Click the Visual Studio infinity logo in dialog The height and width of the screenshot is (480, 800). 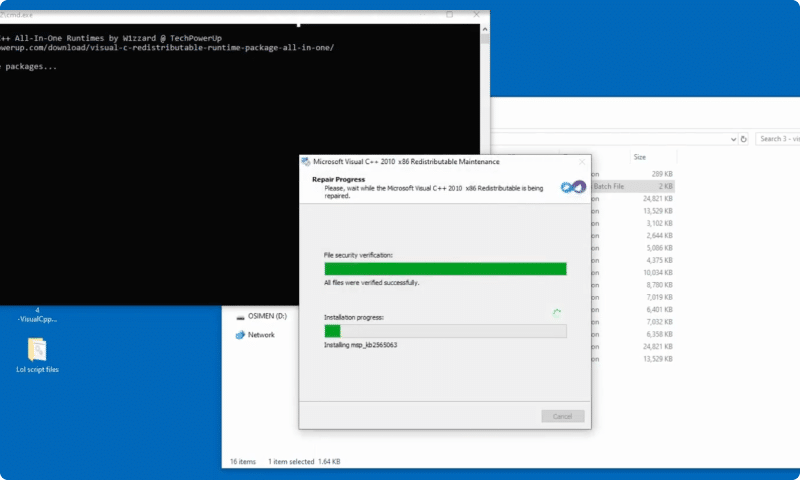pyautogui.click(x=573, y=187)
